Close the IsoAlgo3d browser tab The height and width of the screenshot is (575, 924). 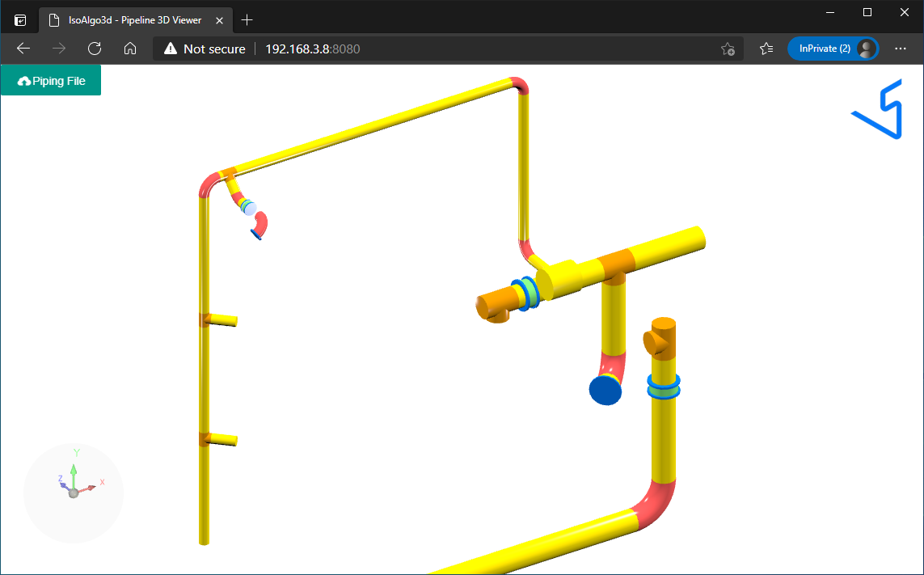click(x=219, y=21)
